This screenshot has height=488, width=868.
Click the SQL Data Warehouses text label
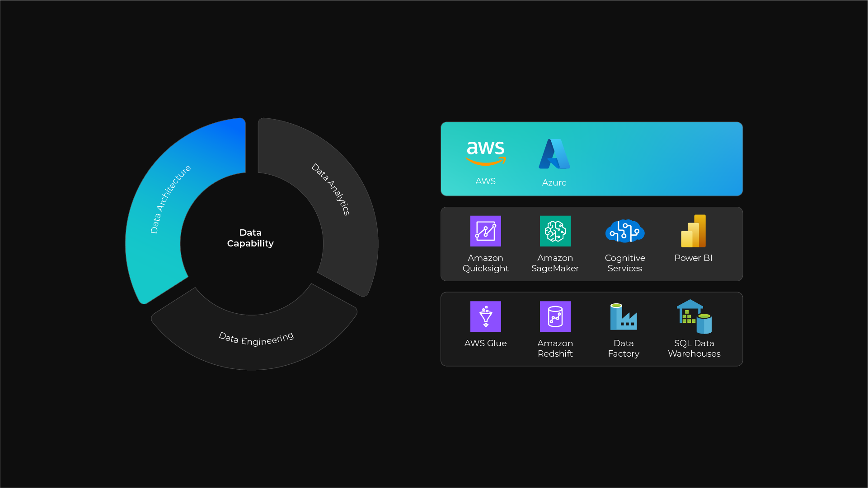tap(694, 349)
